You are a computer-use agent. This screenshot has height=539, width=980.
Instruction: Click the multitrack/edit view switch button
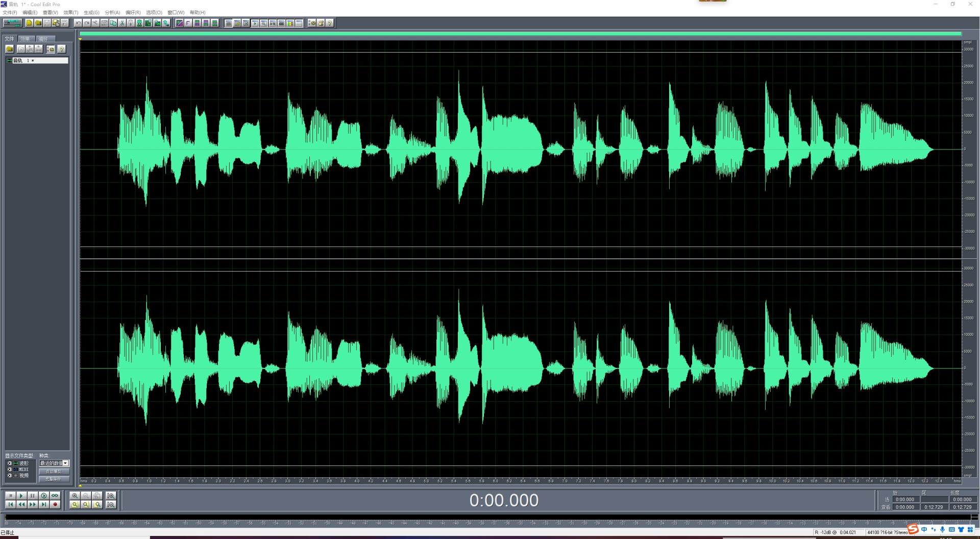click(12, 23)
